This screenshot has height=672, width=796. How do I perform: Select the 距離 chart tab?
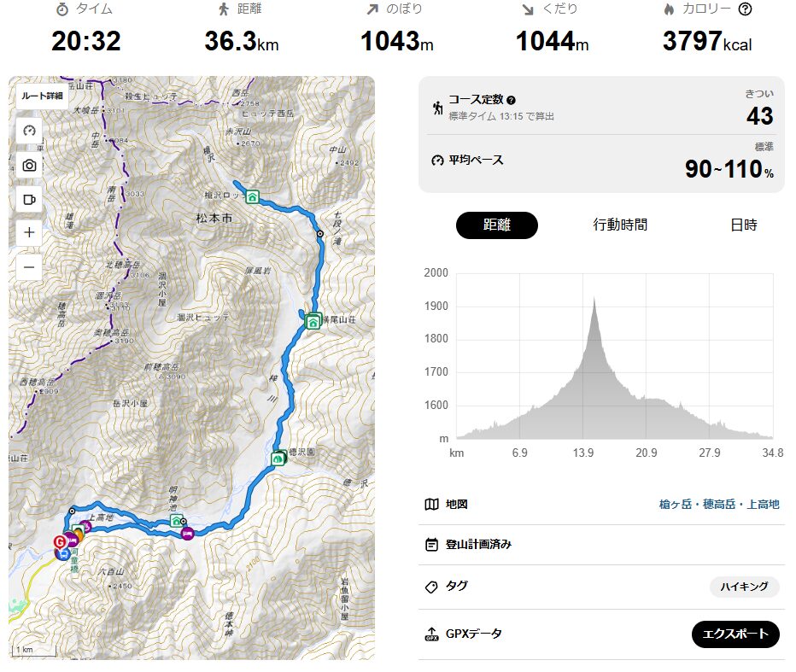pyautogui.click(x=496, y=225)
